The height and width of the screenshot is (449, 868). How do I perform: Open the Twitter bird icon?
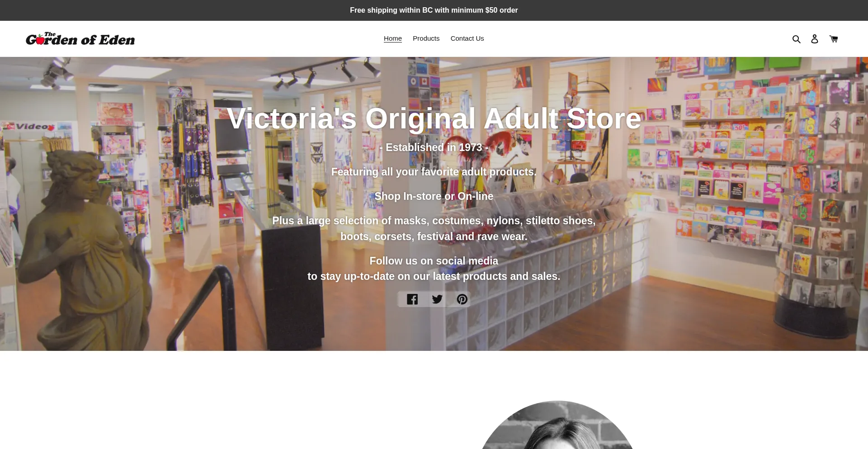pyautogui.click(x=437, y=299)
